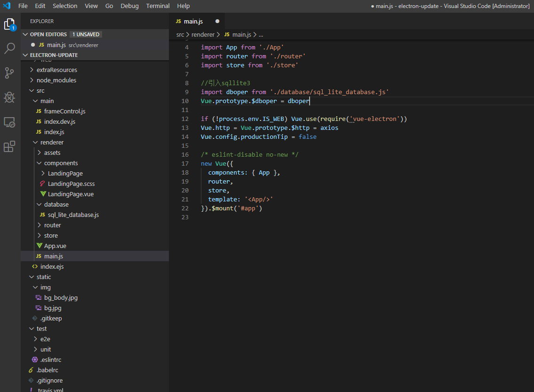534x392 pixels.
Task: Open the Remote Explorer icon
Action: 9,122
